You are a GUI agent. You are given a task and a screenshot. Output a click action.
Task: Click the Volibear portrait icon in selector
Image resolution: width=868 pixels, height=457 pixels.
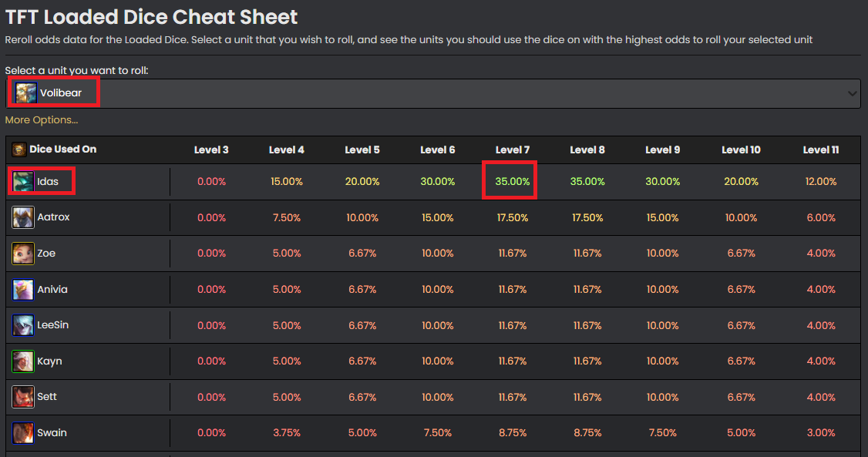tap(25, 93)
